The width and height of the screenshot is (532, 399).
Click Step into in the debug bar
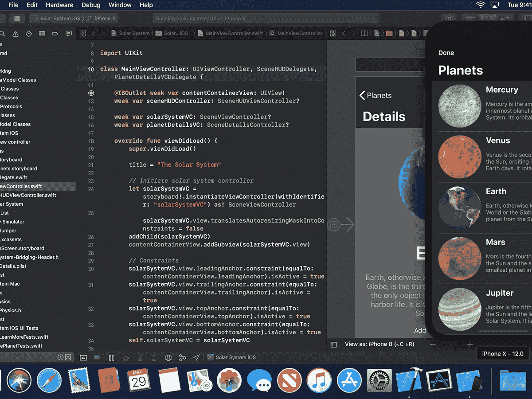(140, 357)
